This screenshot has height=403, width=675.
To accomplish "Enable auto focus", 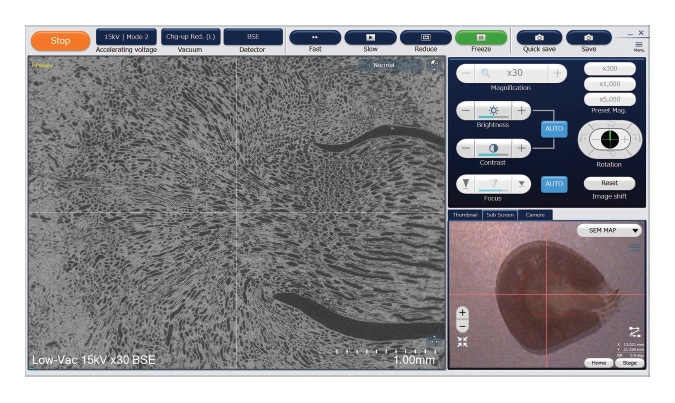I will 553,184.
